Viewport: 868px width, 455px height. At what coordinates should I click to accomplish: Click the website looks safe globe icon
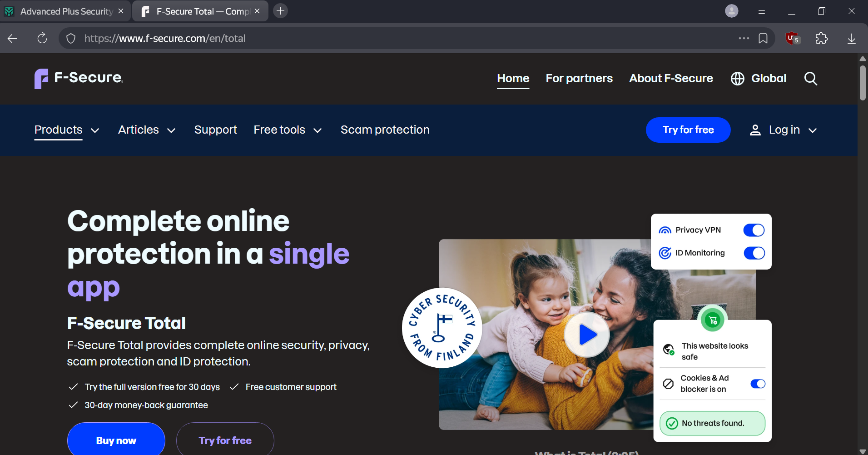pyautogui.click(x=669, y=350)
